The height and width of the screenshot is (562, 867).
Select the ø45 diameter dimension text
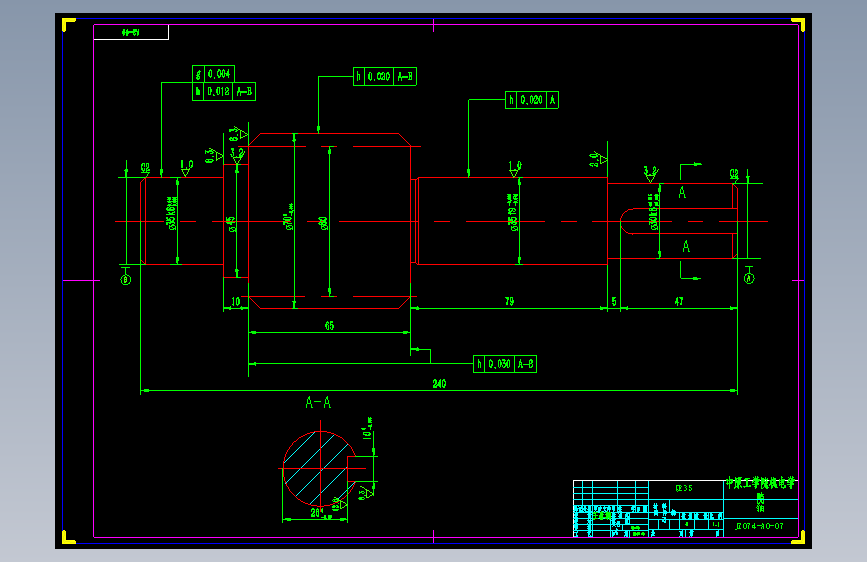[232, 224]
